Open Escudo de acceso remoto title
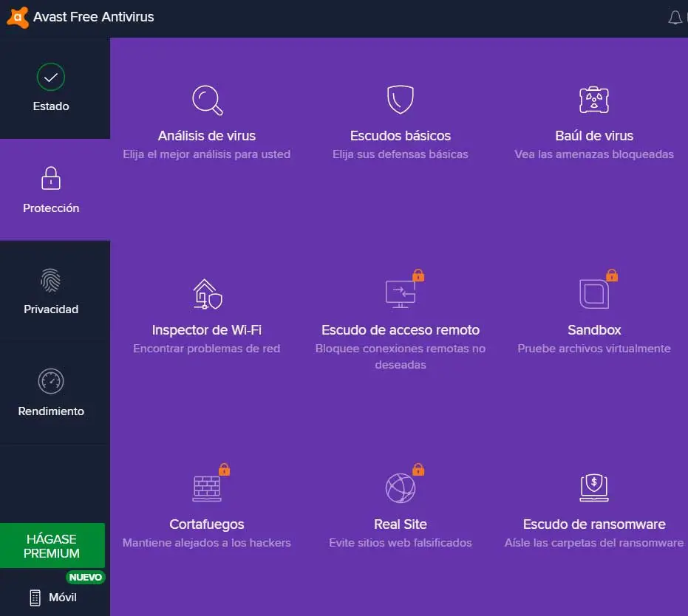This screenshot has width=688, height=616. (x=401, y=329)
